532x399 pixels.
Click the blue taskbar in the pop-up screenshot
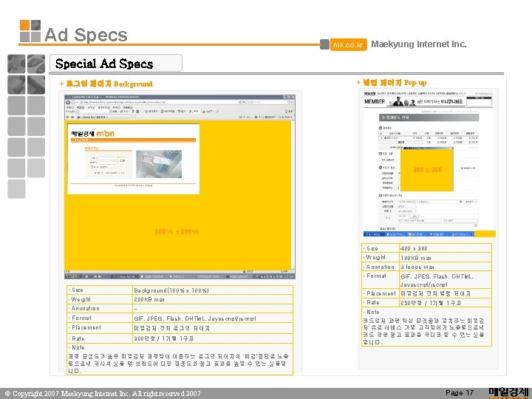coord(419,234)
